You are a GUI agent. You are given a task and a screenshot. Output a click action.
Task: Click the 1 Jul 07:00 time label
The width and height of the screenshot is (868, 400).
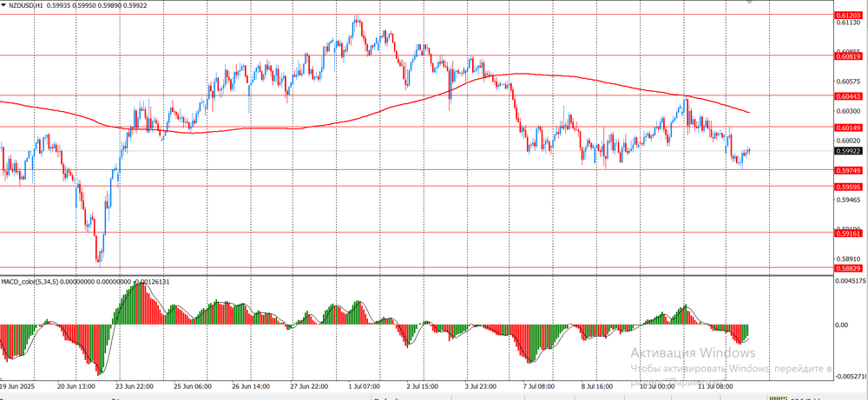(x=363, y=386)
